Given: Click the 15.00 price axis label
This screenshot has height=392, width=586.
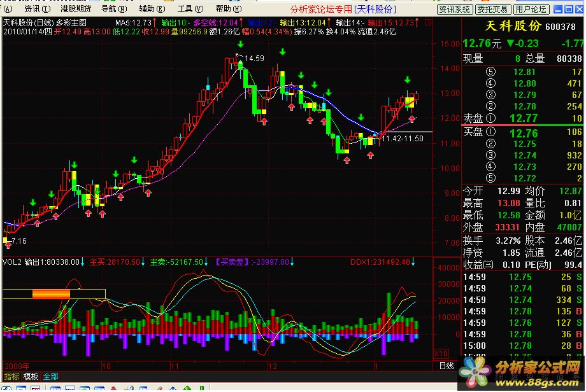Looking at the screenshot, I should click(450, 44).
